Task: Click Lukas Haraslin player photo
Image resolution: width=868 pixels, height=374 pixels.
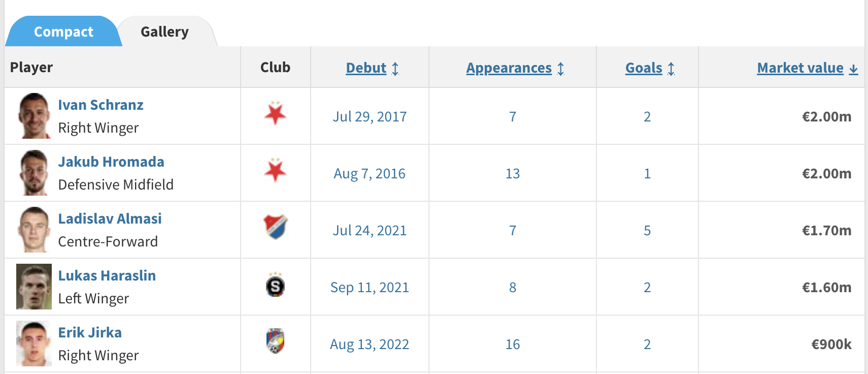Action: coord(34,287)
